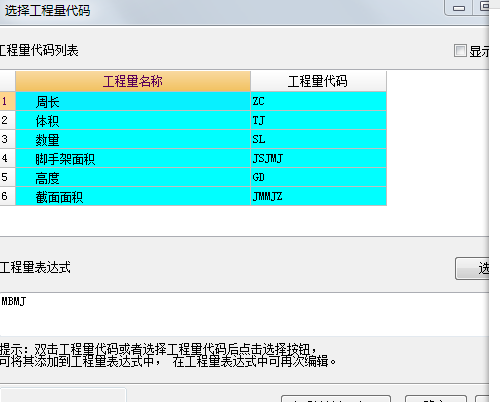Viewport: 500px width, 402px height.
Task: Minimize the 选择工程量代码 dialog
Action: tap(459, 8)
